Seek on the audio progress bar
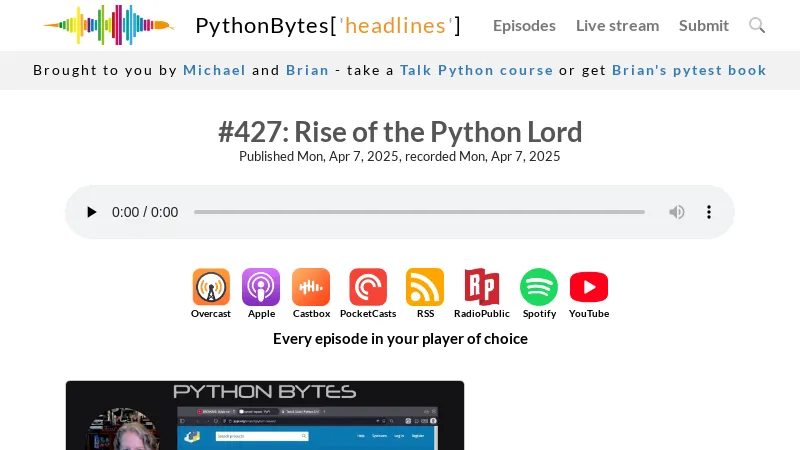 click(x=419, y=212)
